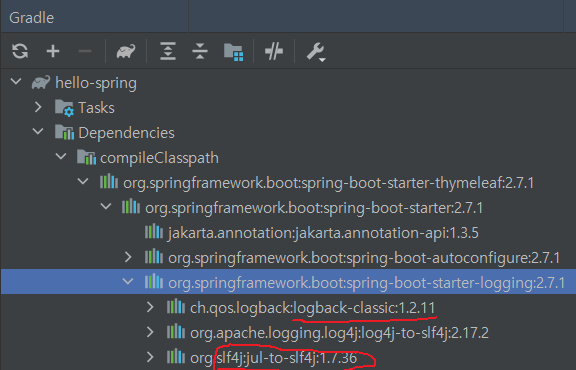
Task: Expand the Tasks node
Action: pos(38,107)
